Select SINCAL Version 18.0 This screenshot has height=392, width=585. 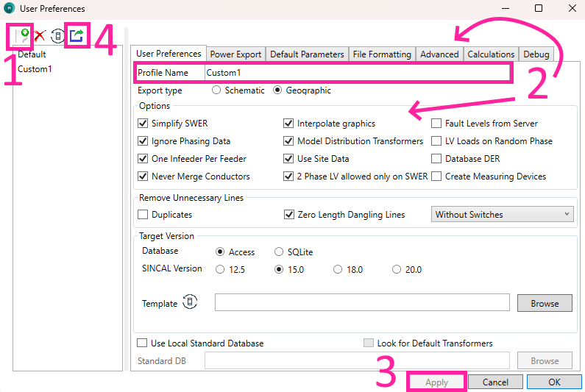click(338, 269)
